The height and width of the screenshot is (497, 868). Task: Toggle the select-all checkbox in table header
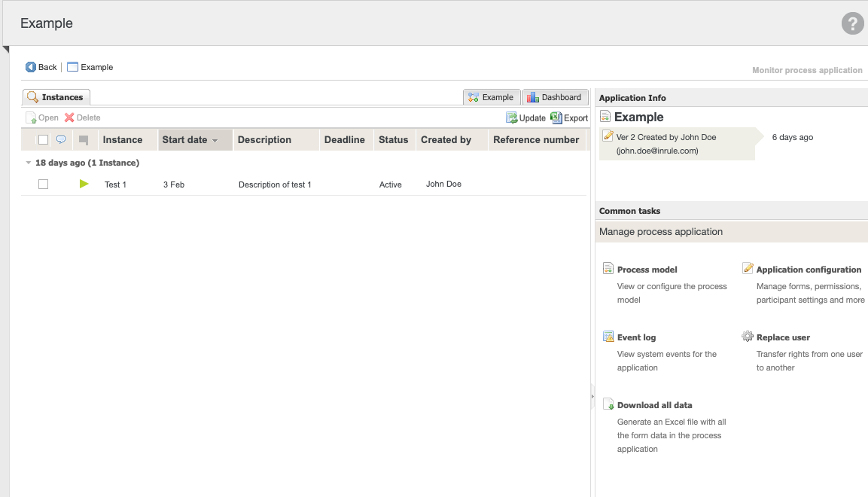pyautogui.click(x=43, y=139)
